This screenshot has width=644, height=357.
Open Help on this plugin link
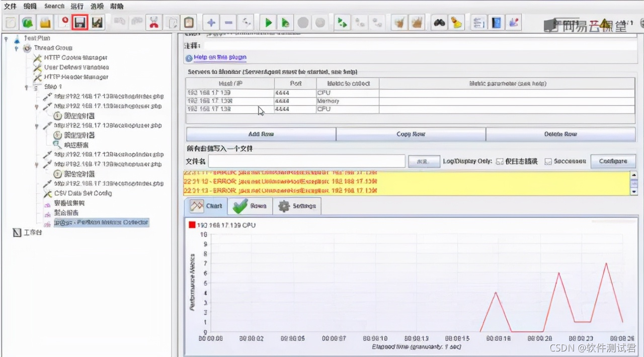[x=220, y=58]
